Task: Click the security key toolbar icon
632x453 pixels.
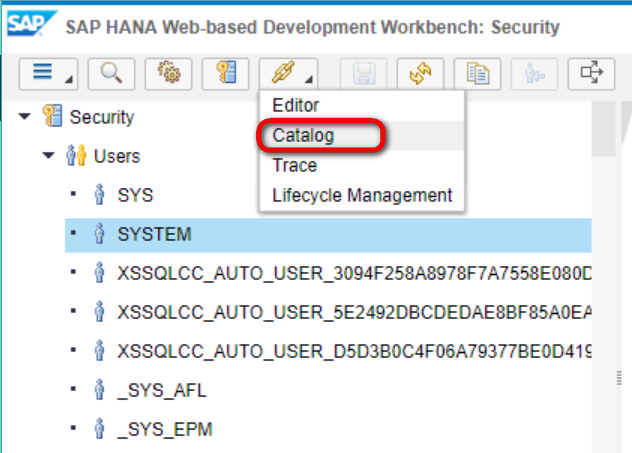Action: [226, 73]
